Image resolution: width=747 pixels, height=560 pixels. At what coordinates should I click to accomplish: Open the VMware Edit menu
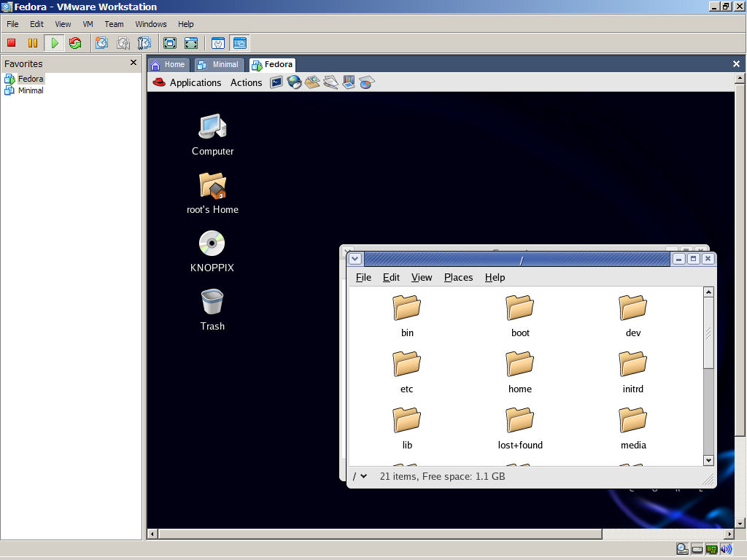pos(36,24)
